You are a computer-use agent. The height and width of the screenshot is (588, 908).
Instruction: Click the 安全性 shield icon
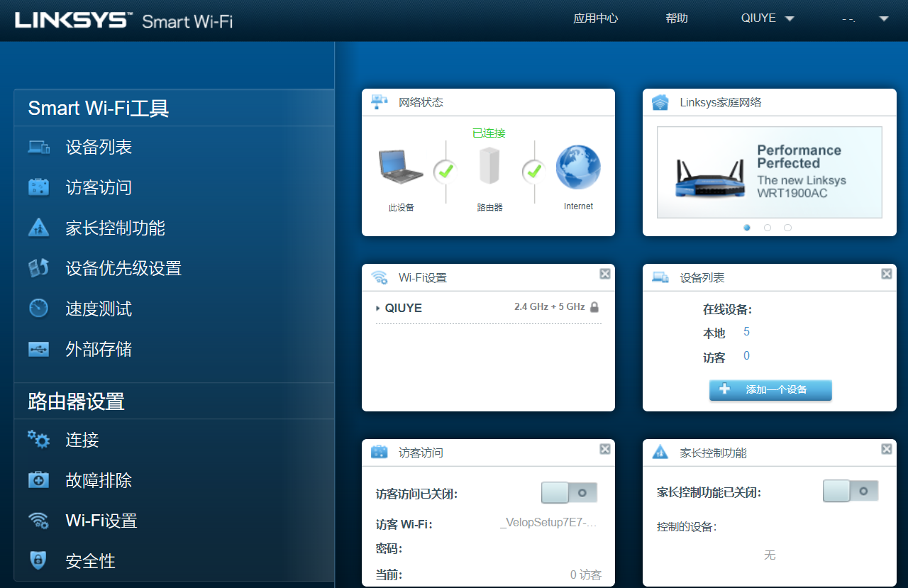click(x=38, y=561)
